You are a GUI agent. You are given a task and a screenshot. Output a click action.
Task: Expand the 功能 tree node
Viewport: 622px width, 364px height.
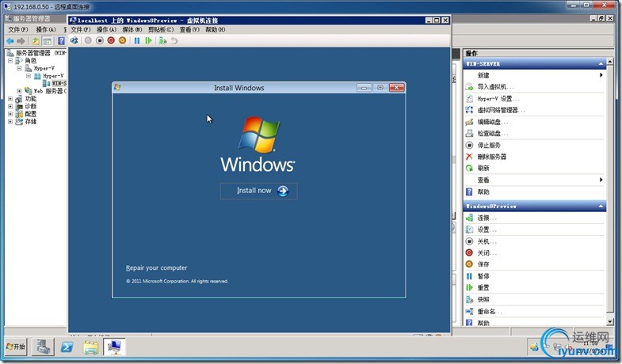pos(11,99)
